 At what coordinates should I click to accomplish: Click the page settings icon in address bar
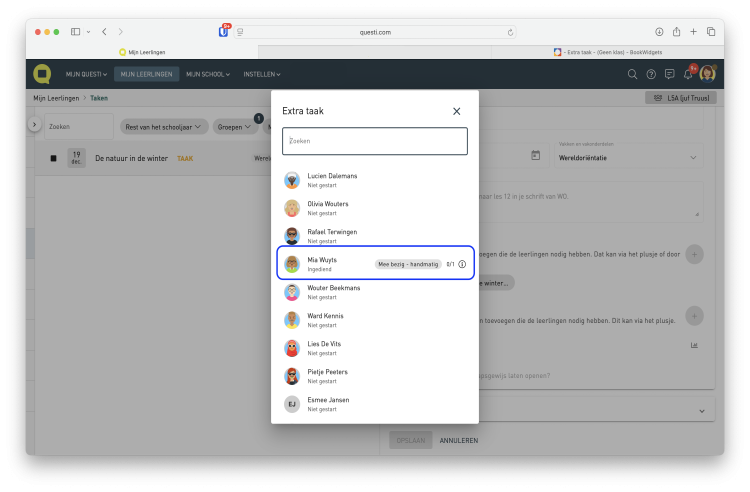(x=240, y=32)
